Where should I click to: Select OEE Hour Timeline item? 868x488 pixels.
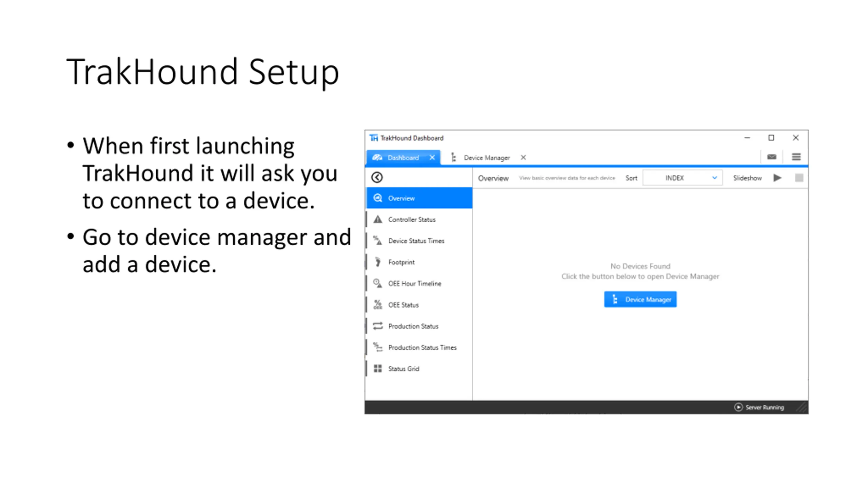[419, 283]
